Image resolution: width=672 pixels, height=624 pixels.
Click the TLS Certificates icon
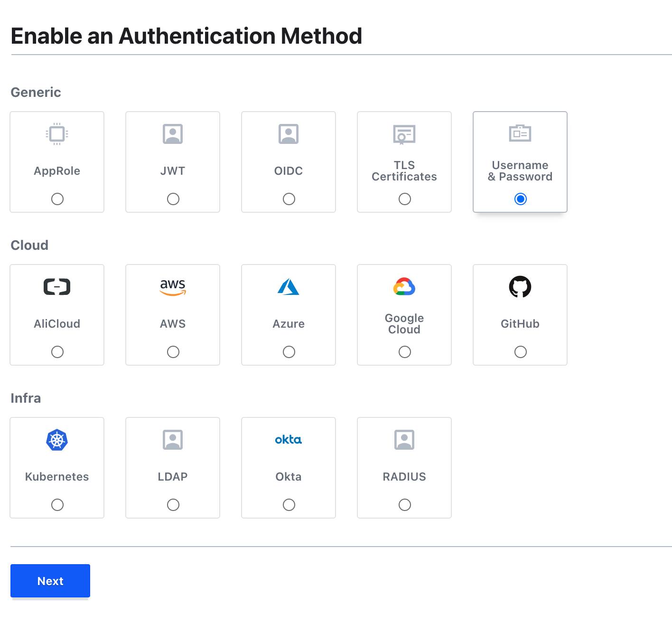[x=404, y=134]
